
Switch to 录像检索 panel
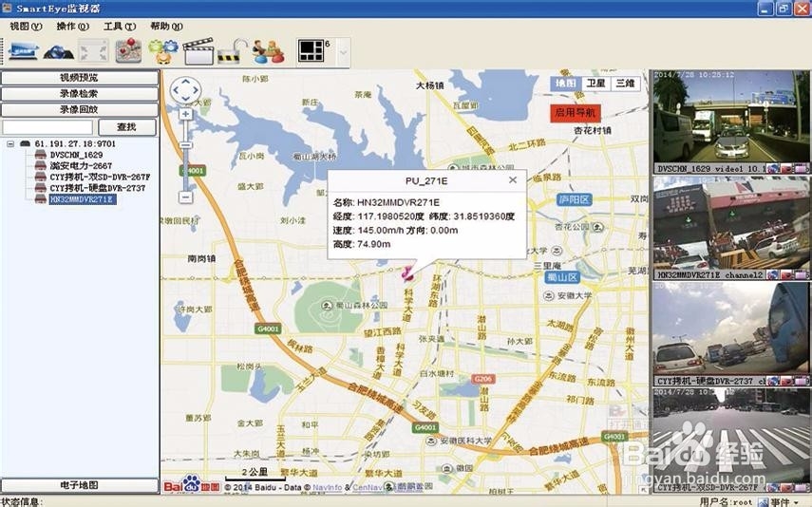pos(79,94)
